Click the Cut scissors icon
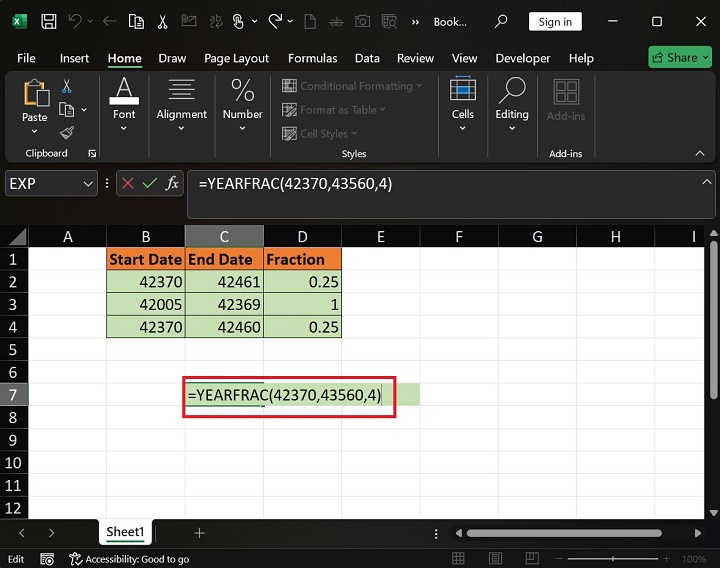720x568 pixels. click(67, 87)
